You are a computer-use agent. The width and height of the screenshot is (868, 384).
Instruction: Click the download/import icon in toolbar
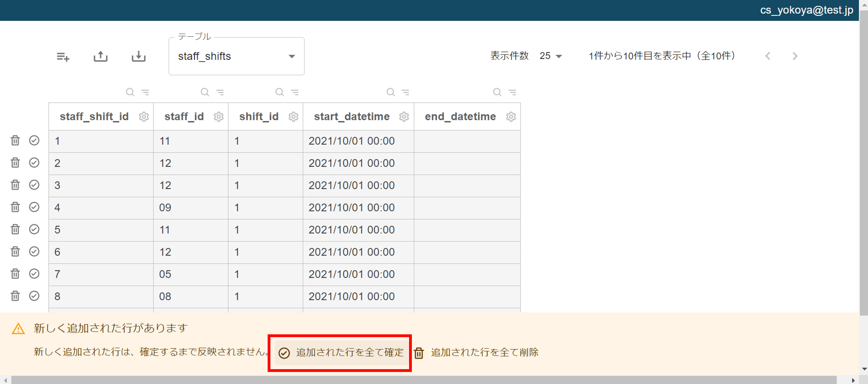[x=138, y=56]
